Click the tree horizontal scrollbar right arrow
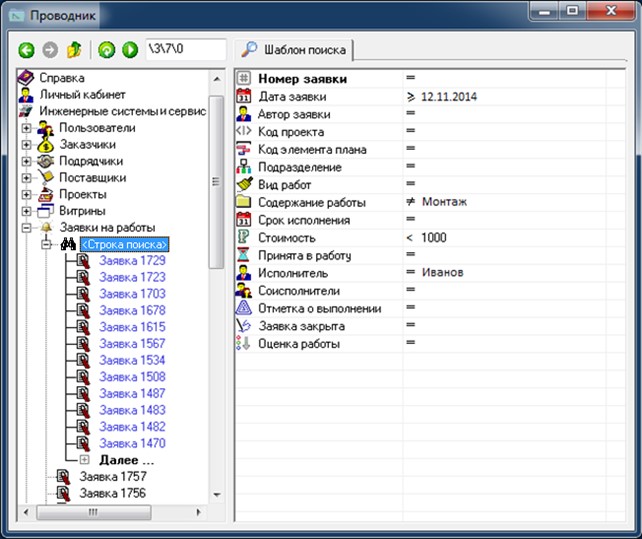This screenshot has width=642, height=539. coord(199,512)
